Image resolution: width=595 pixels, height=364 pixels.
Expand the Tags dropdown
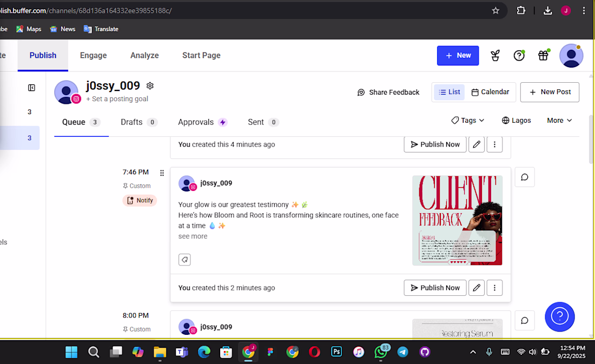[468, 120]
